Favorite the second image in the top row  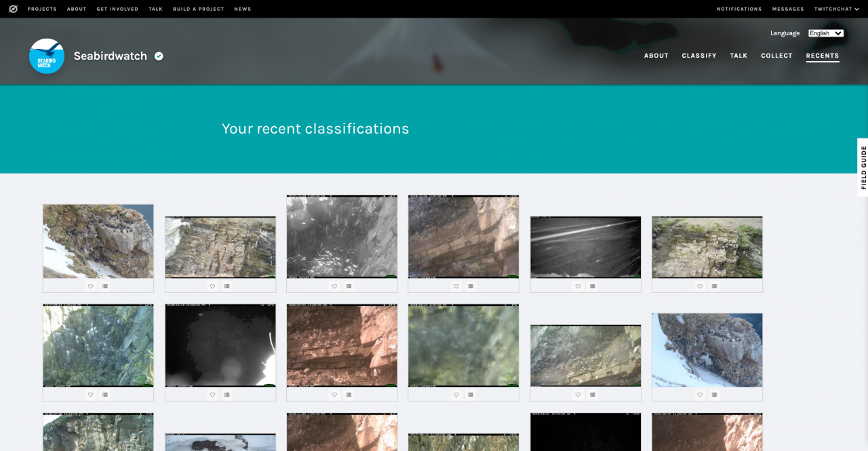pyautogui.click(x=212, y=286)
